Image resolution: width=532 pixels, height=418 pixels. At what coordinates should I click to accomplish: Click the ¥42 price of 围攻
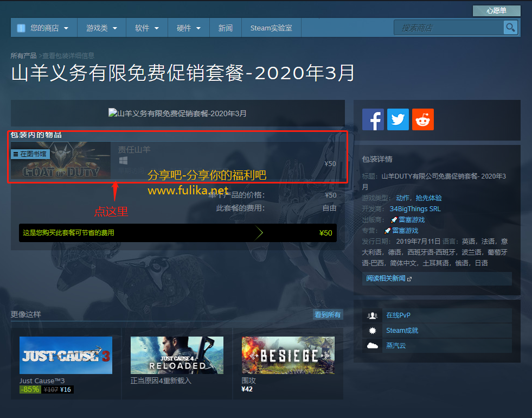247,389
